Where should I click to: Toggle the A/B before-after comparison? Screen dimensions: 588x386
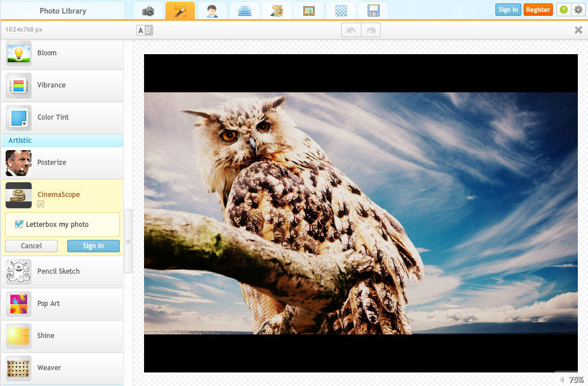pos(145,30)
